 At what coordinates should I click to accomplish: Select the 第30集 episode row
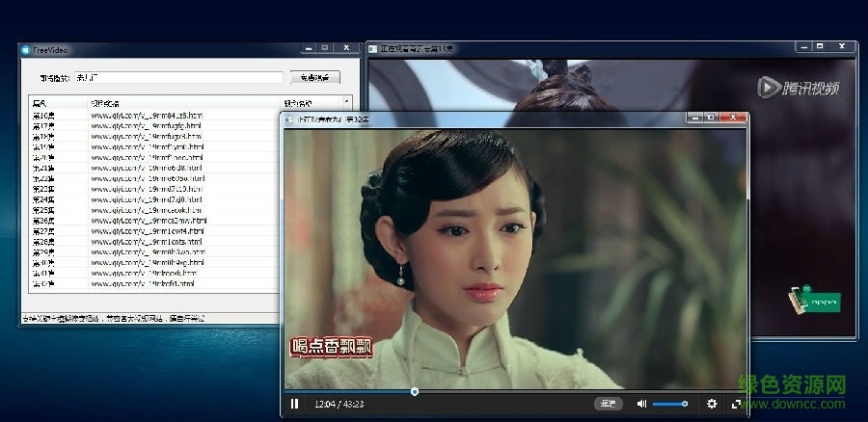154,263
